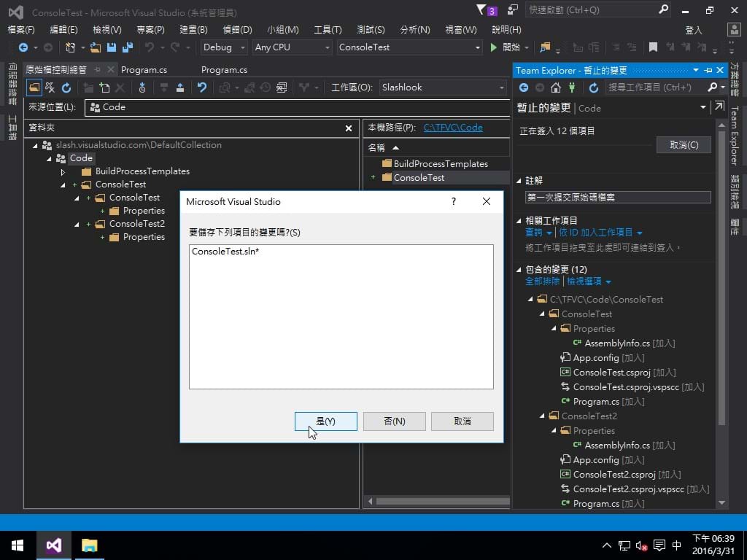Collapse slash.visualstudio.com\DefaultCollection tree node
747x560 pixels.
tap(35, 146)
